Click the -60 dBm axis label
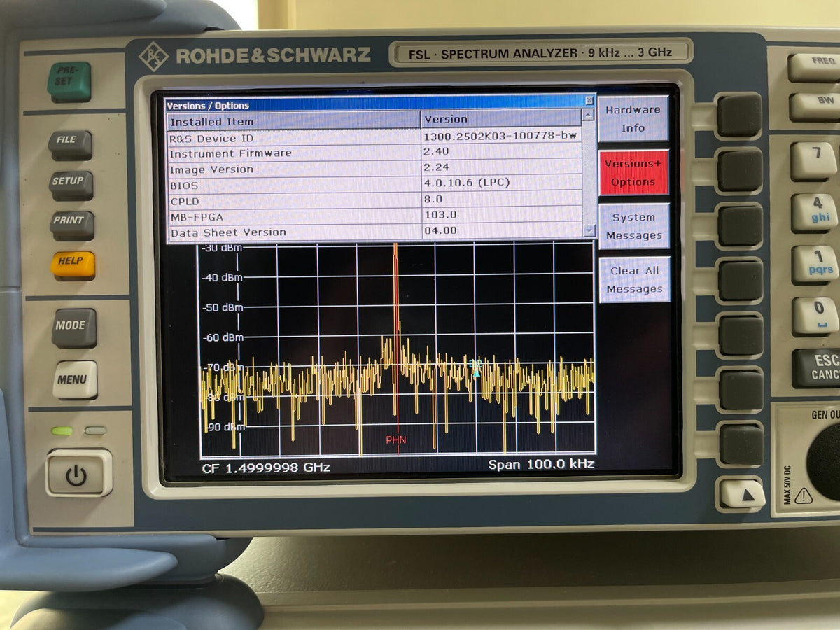The height and width of the screenshot is (630, 840). point(222,337)
